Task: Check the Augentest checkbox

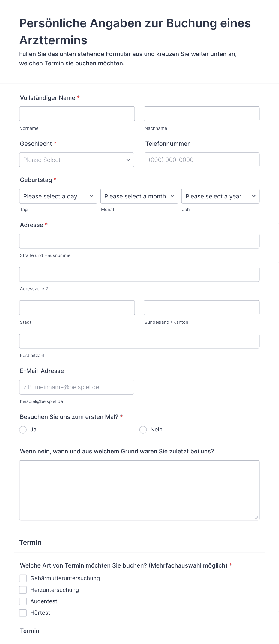Action: 23,601
